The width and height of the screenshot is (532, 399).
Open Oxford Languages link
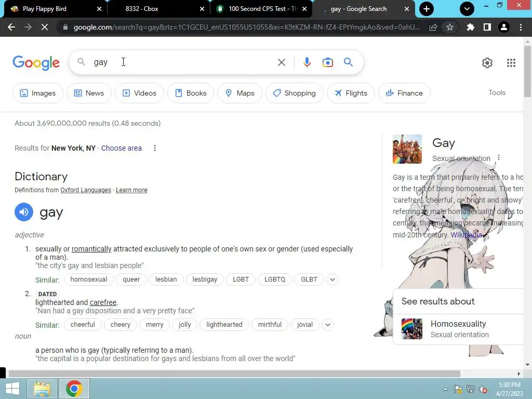(x=86, y=190)
